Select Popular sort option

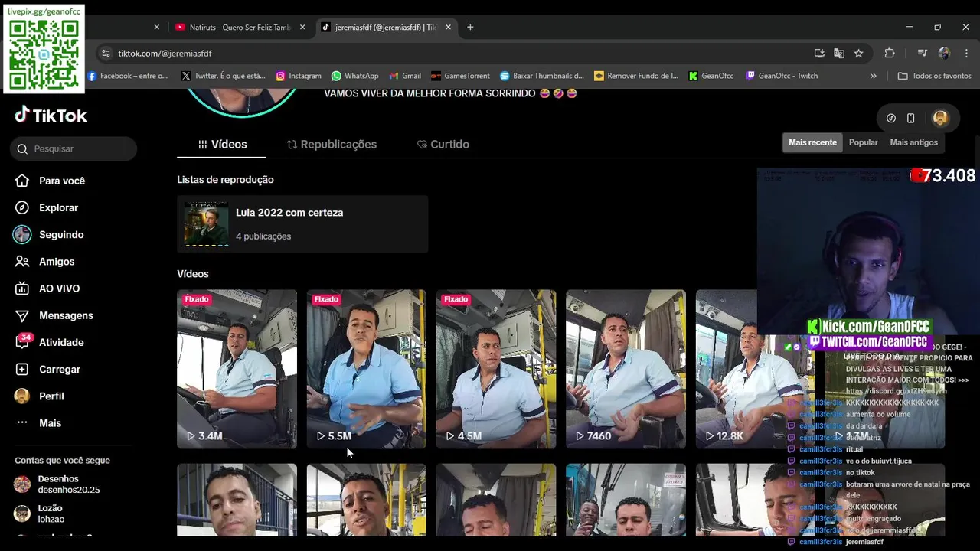pos(864,142)
